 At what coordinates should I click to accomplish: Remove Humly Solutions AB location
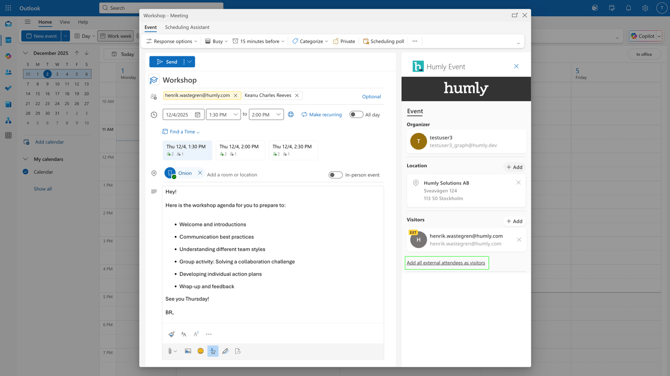click(x=518, y=182)
